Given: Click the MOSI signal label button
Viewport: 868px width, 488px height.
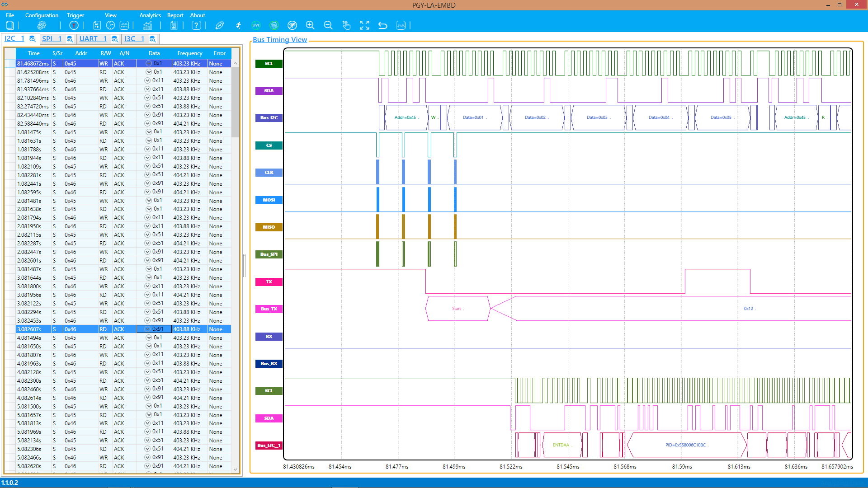Looking at the screenshot, I should click(269, 200).
